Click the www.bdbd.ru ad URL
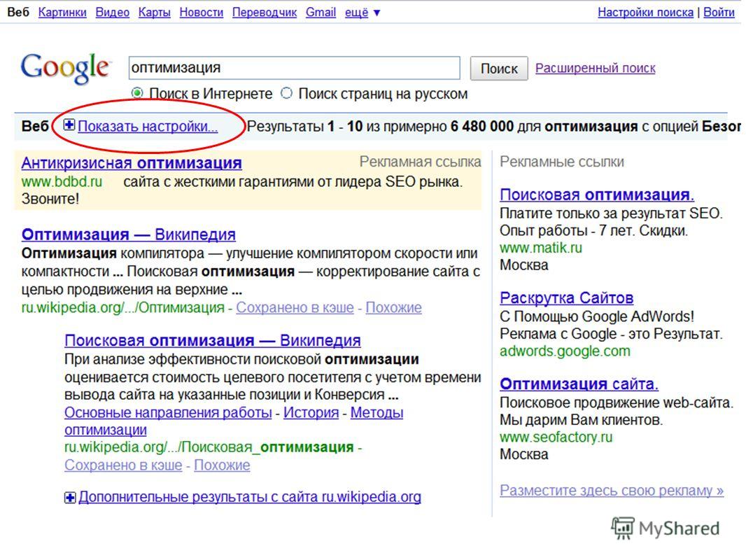The width and height of the screenshot is (746, 560). pos(62,181)
